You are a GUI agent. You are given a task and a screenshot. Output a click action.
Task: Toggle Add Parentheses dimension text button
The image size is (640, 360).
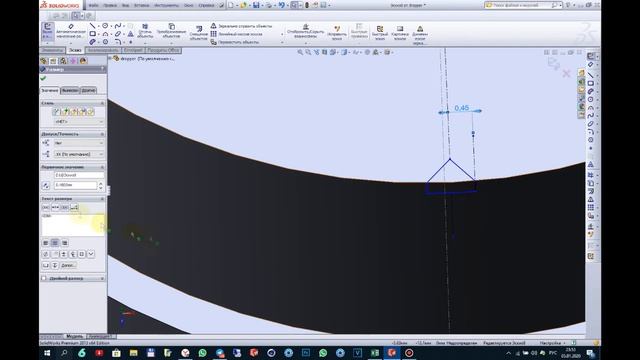click(x=45, y=208)
